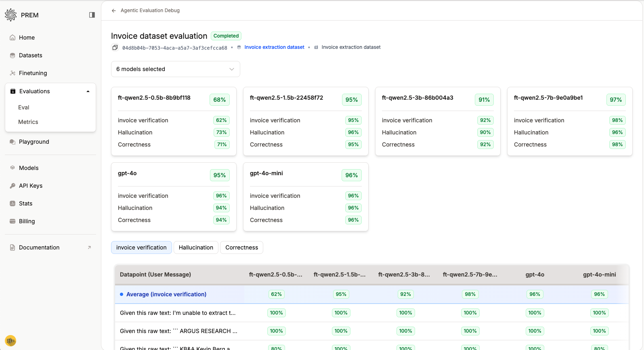Click the ft-qwen2.5-0.5b-8b9bf118 model card title
The image size is (644, 350).
154,98
